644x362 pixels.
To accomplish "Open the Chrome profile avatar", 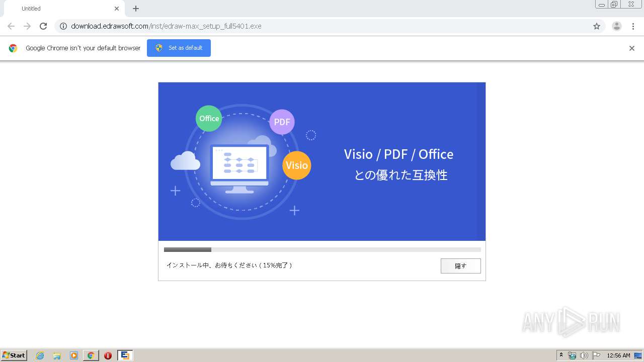I will (x=617, y=26).
